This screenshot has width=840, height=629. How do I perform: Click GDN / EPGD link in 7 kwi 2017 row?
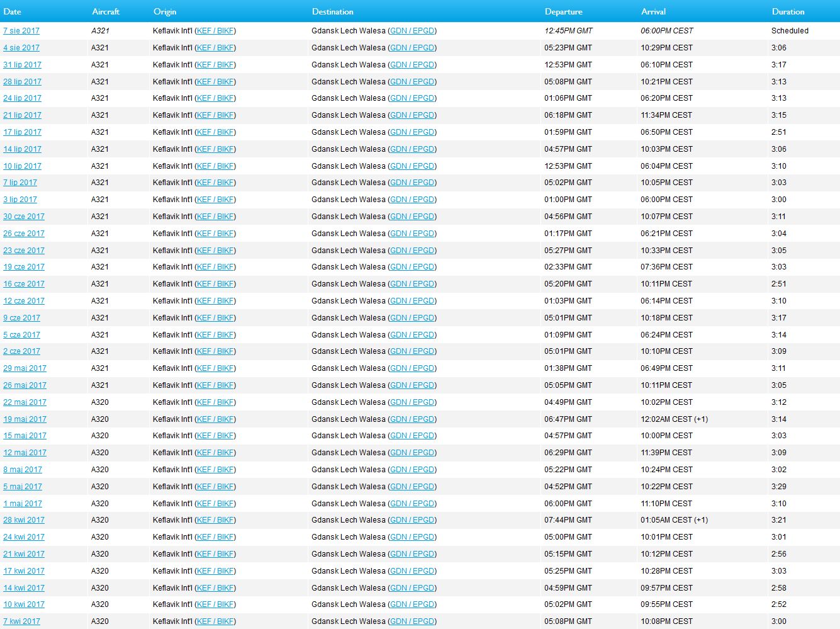(x=412, y=621)
